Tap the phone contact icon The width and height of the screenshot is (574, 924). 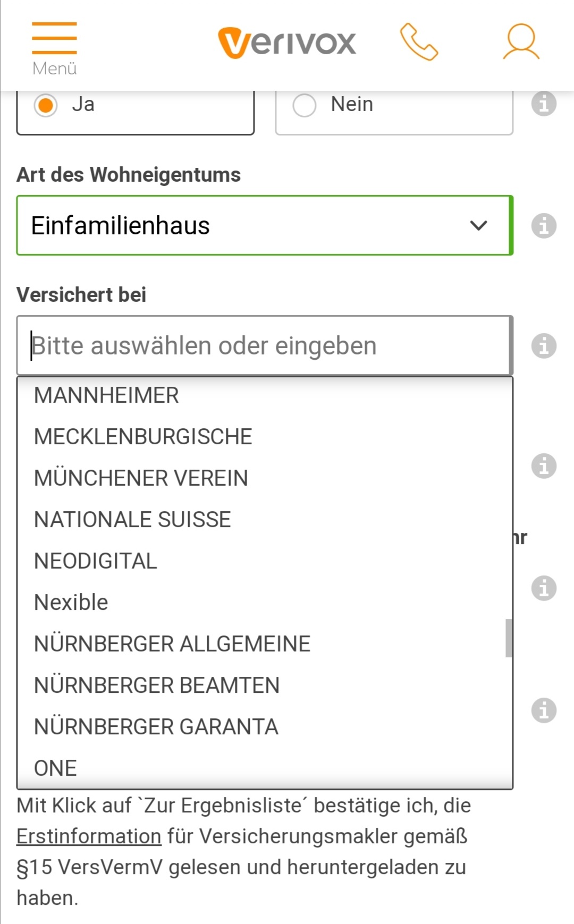click(419, 42)
